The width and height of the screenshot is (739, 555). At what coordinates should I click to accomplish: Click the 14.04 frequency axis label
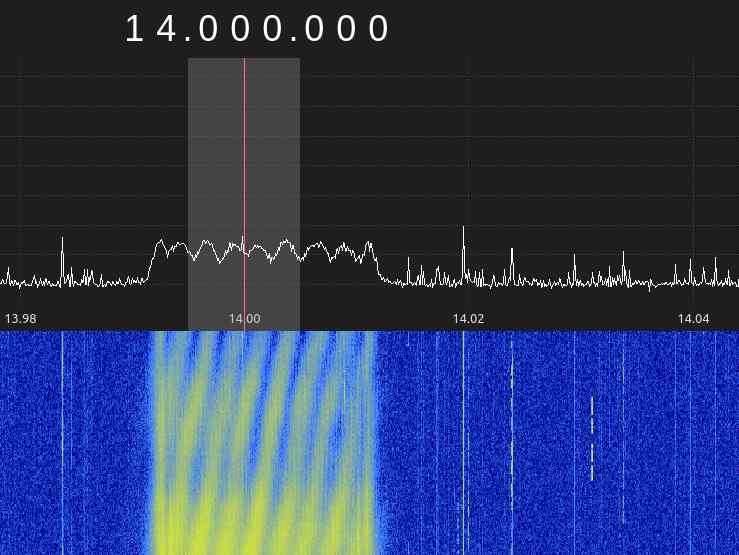click(693, 318)
